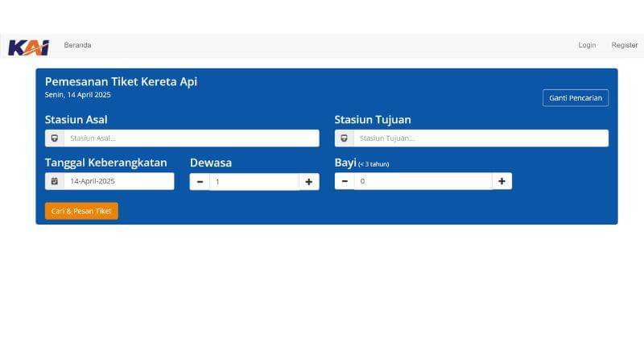Click the train icon beside Stasiun Tujuan
This screenshot has height=338, width=644.
(x=344, y=138)
